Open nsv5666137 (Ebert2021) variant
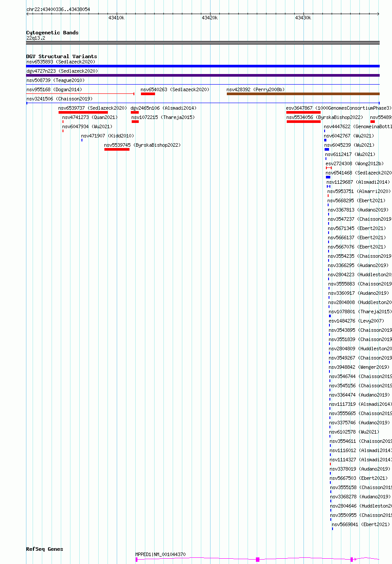Screen dimensions: 392x564 (x=357, y=237)
